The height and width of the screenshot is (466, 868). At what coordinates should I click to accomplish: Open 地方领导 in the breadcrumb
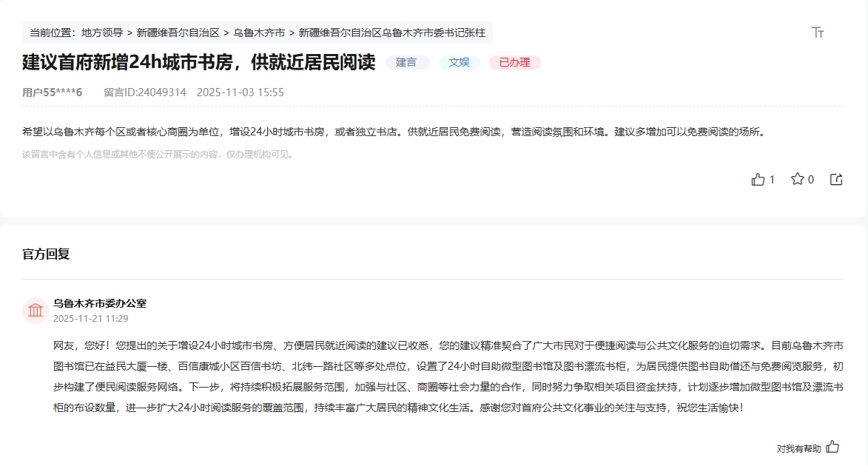coord(102,33)
